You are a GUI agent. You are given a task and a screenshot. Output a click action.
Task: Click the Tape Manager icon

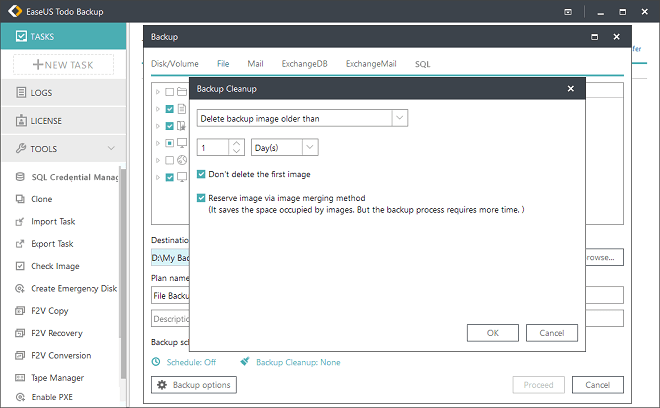tap(20, 378)
